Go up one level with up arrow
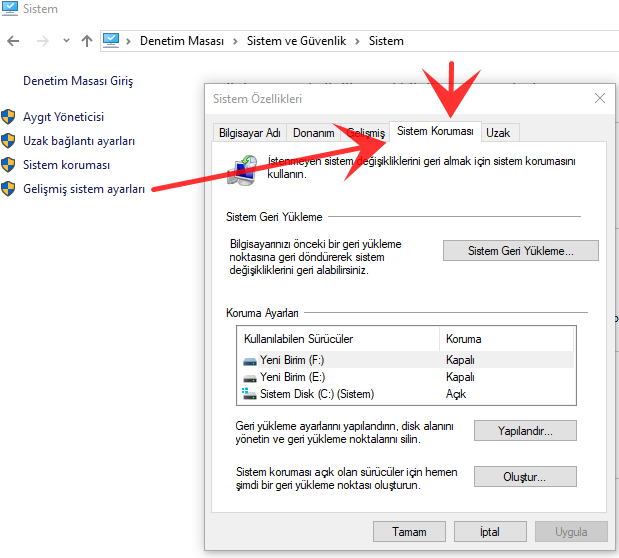 click(x=87, y=41)
